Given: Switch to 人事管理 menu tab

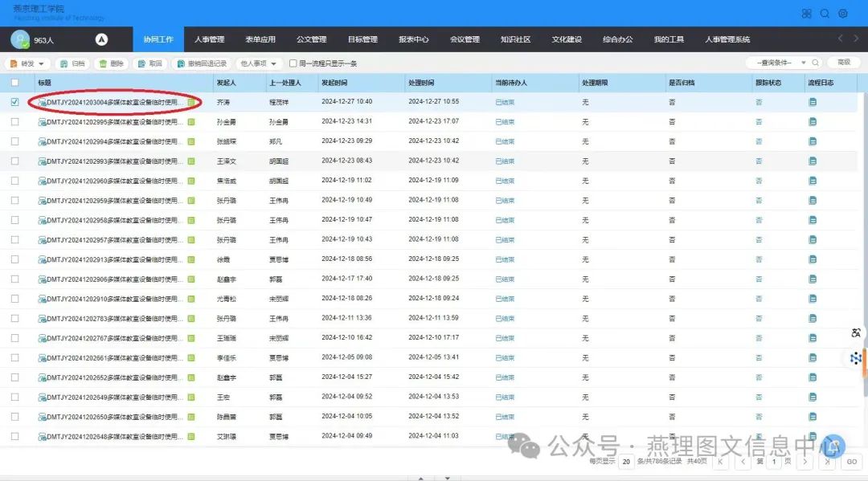Looking at the screenshot, I should click(x=209, y=39).
